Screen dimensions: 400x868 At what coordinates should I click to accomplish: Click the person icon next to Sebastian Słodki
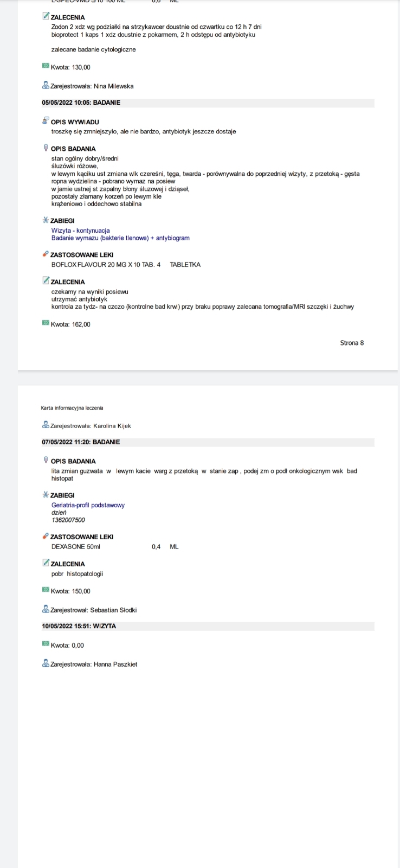coord(46,609)
